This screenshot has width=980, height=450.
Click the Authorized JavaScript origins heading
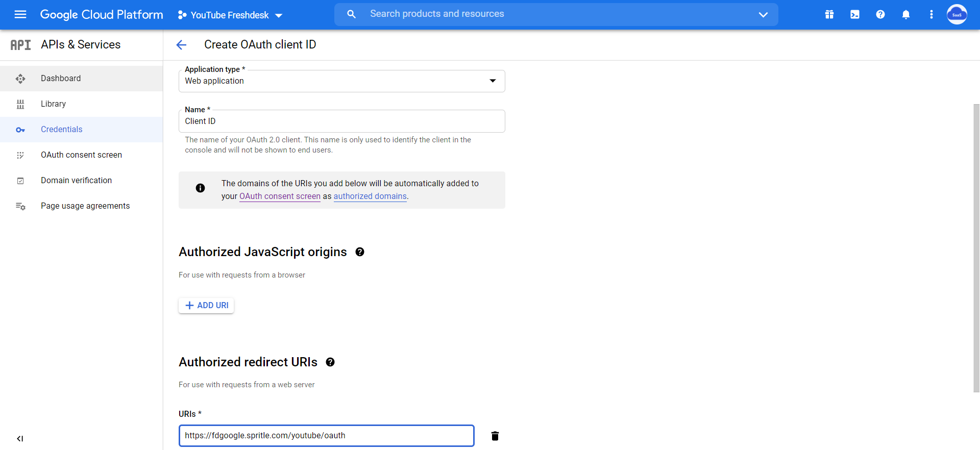(263, 252)
